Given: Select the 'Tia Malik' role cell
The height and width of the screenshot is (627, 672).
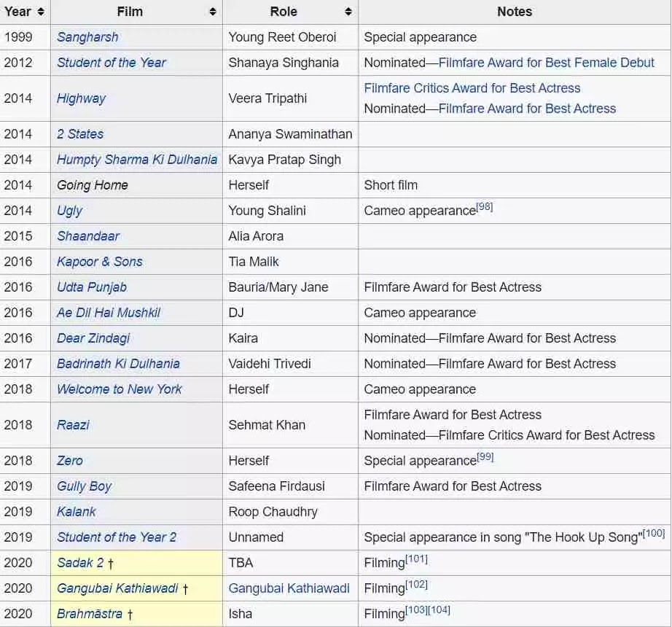Looking at the screenshot, I should pos(290,262).
